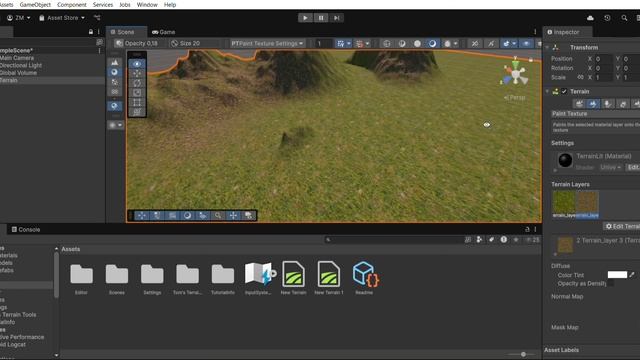640x360 pixels.
Task: Select the Move tool in Scene tools
Action: pyautogui.click(x=137, y=73)
